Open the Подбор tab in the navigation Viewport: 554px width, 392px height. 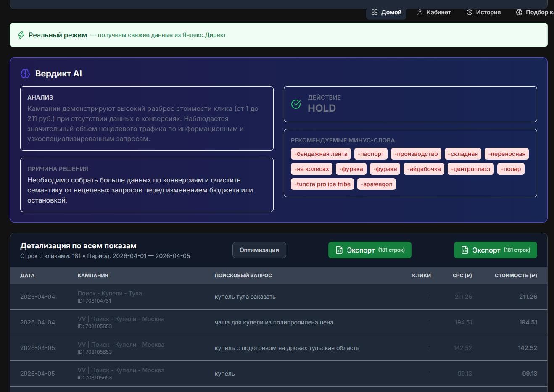[535, 12]
